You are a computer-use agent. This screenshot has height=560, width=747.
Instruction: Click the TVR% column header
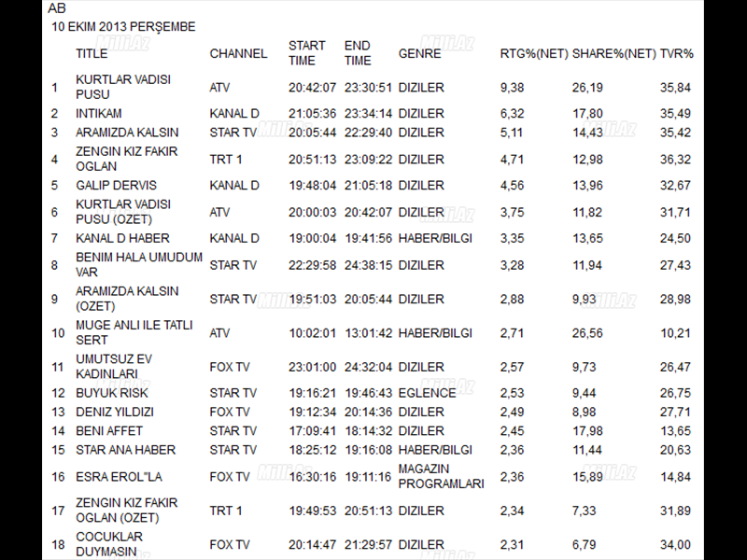676,53
